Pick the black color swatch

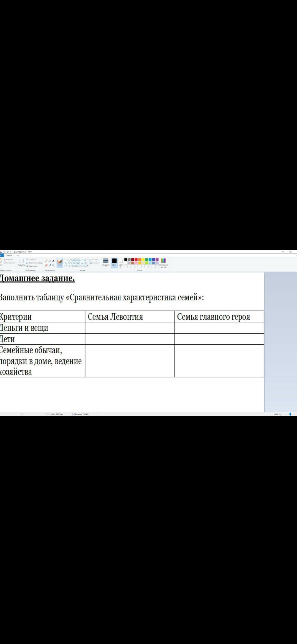click(x=126, y=260)
